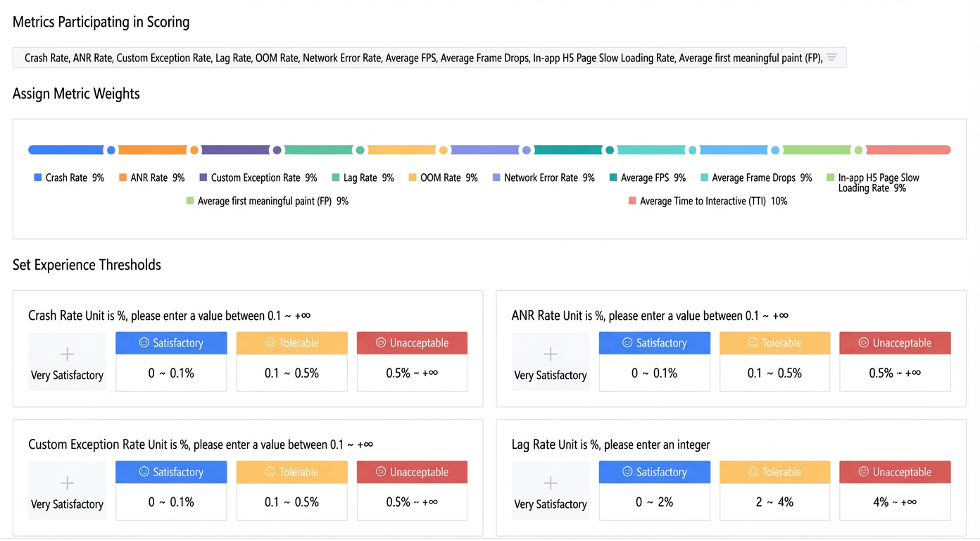This screenshot has width=980, height=541.
Task: Edit ANR Rate Unacceptable range 0.5% ~ +∞
Action: coord(895,373)
